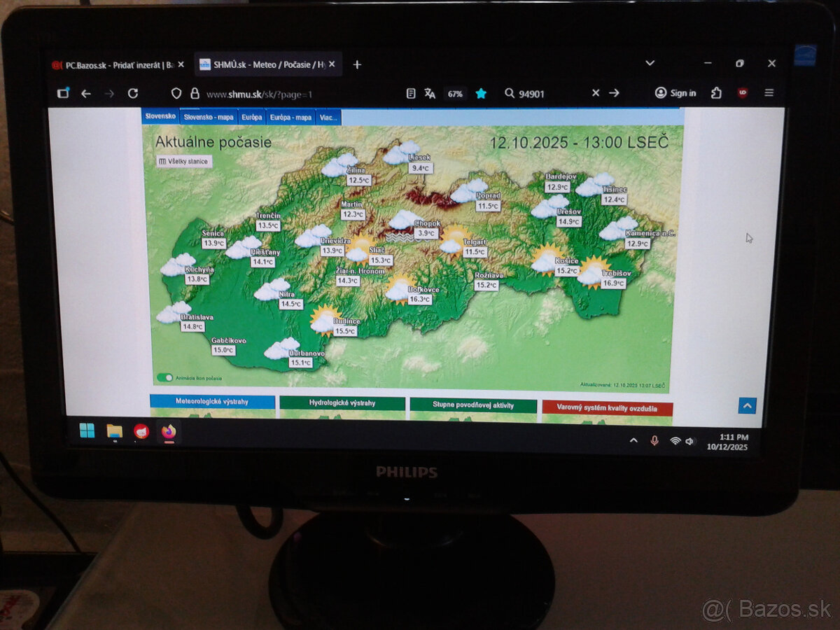The height and width of the screenshot is (630, 840).
Task: Open Firefox hamburger application menu
Action: tap(769, 92)
